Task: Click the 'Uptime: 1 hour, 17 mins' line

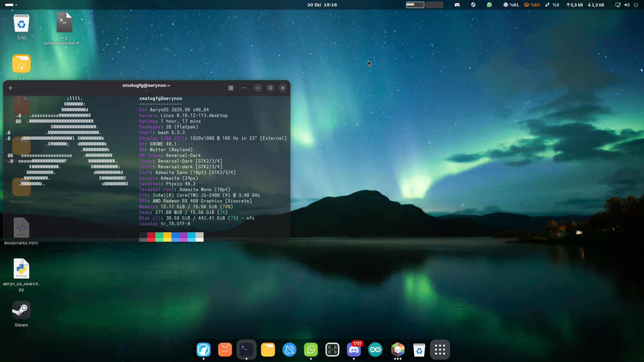Action: click(170, 121)
